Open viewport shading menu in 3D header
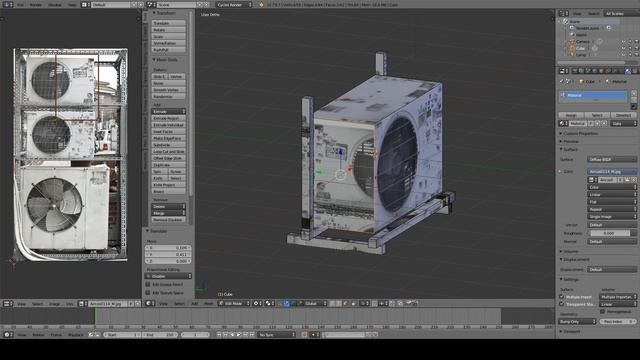 pos(258,303)
